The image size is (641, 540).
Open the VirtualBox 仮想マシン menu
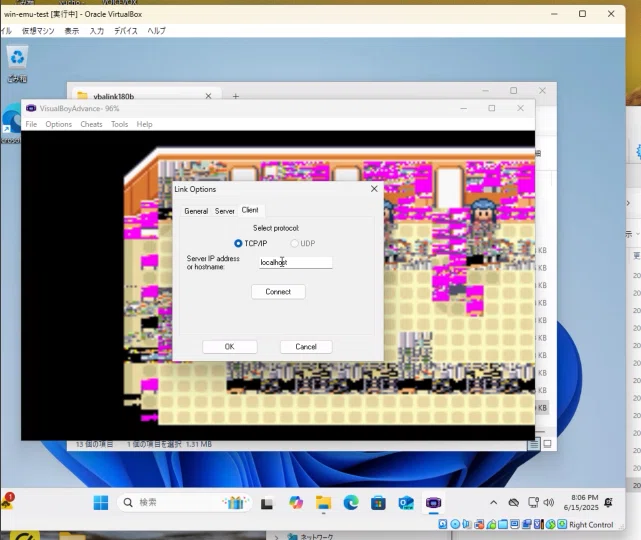click(38, 31)
